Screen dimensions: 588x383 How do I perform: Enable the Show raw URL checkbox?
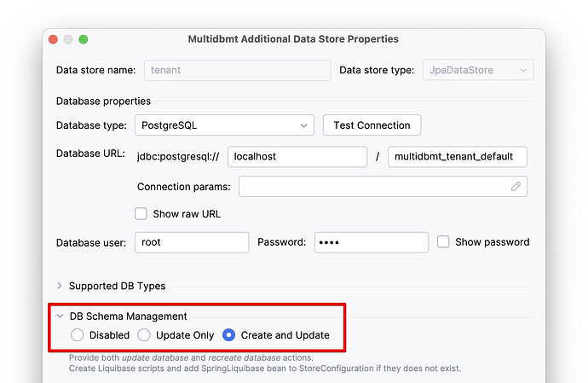(141, 214)
